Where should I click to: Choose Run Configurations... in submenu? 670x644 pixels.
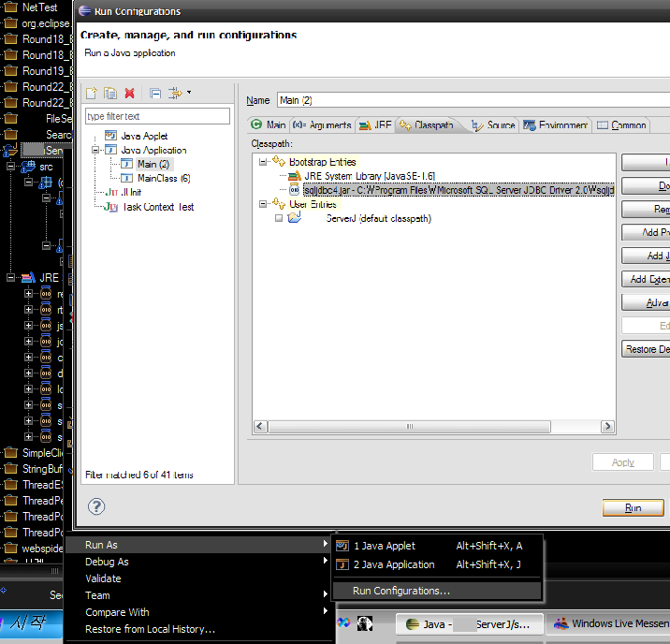(437, 591)
